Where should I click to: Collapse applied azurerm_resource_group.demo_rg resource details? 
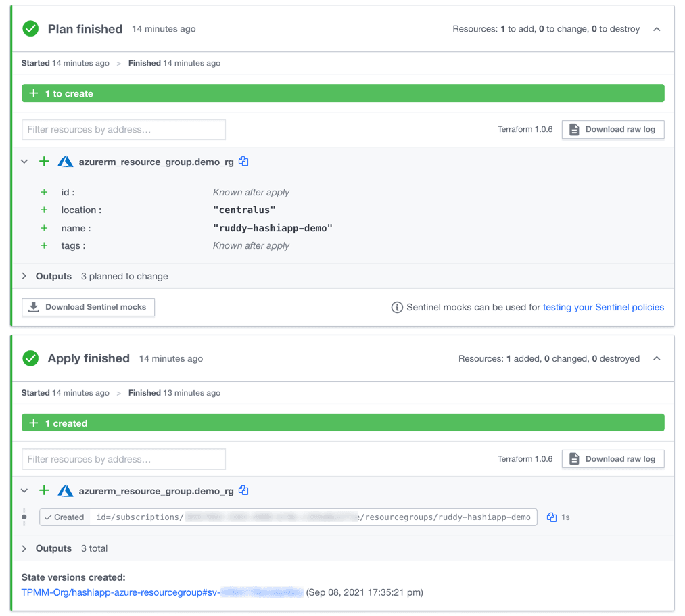coord(24,491)
